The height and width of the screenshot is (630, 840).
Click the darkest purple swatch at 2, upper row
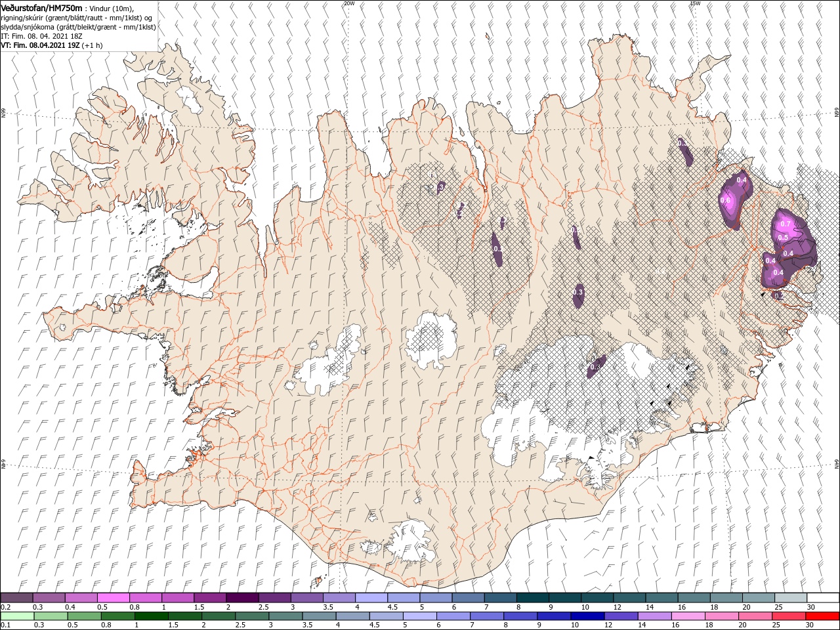(242, 598)
